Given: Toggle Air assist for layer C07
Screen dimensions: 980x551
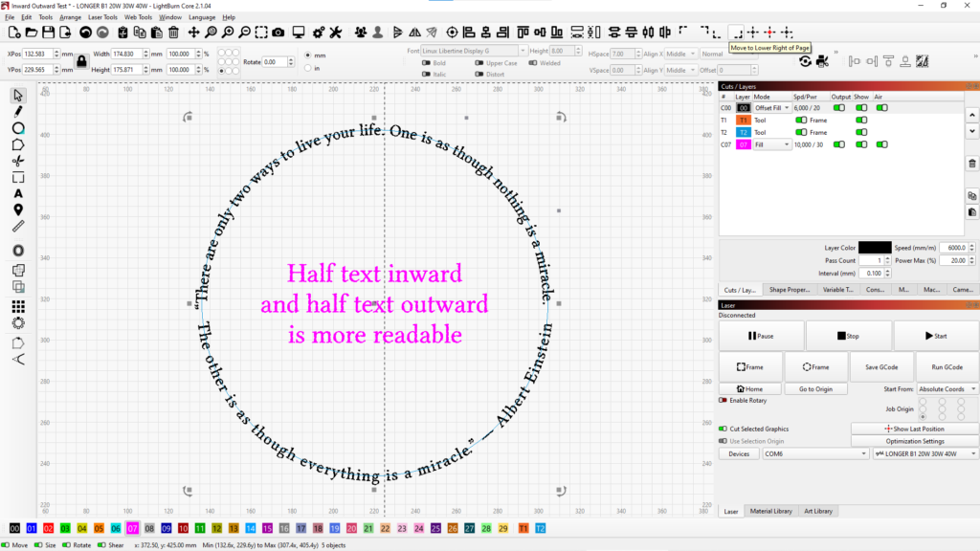Looking at the screenshot, I should click(881, 145).
